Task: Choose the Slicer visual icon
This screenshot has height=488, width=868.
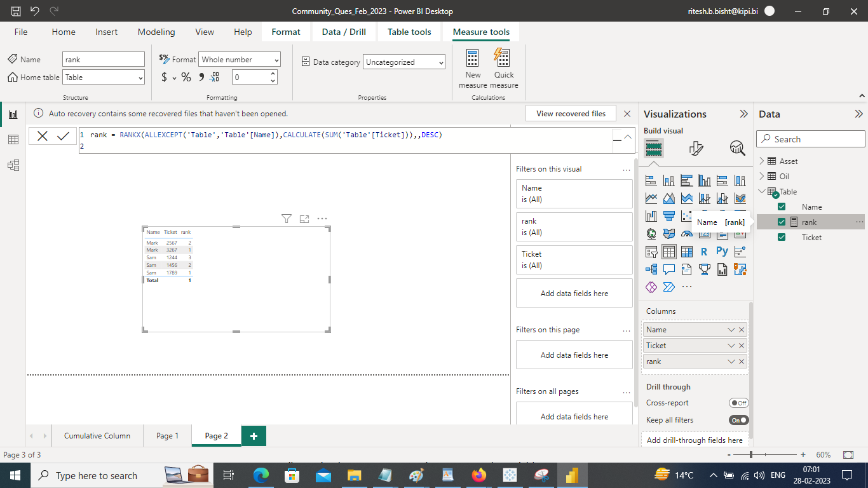Action: click(651, 252)
